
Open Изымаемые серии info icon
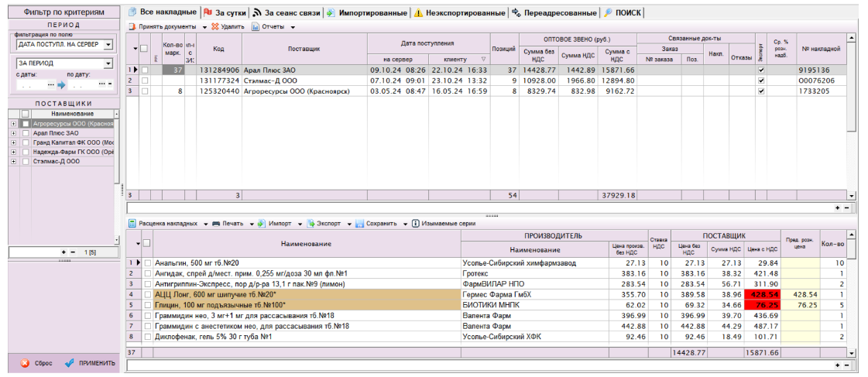click(x=416, y=224)
